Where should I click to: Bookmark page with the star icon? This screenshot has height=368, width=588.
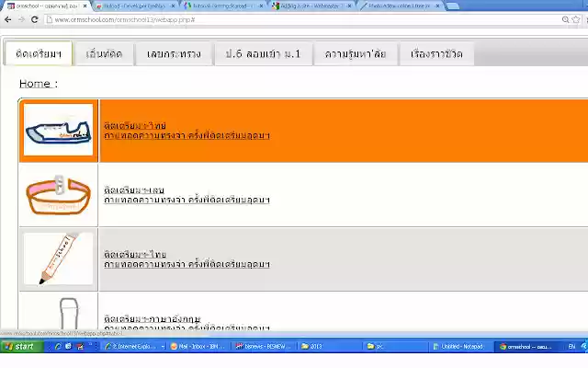click(x=576, y=19)
